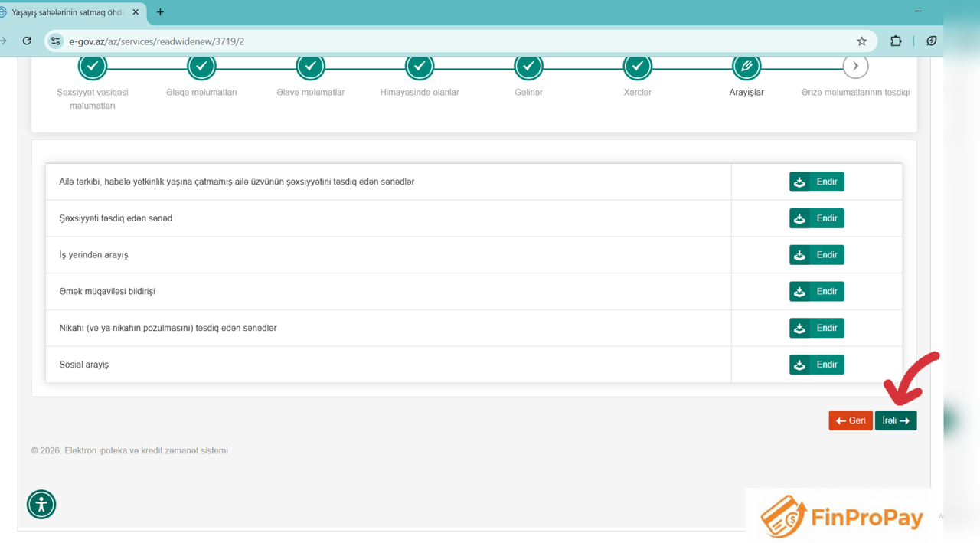Open the accessibility widget icon
Viewport: 980px width, 543px height.
41,504
